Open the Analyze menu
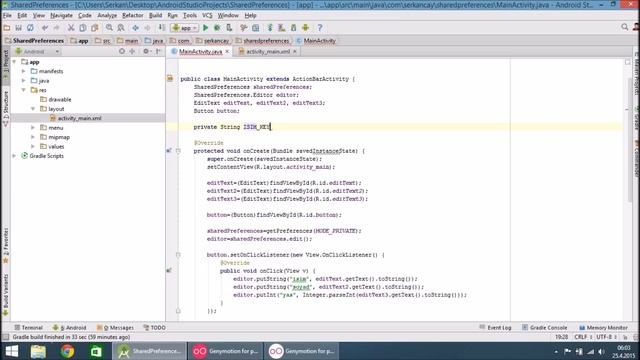Screen dimensions: 640x360 tap(107, 16)
